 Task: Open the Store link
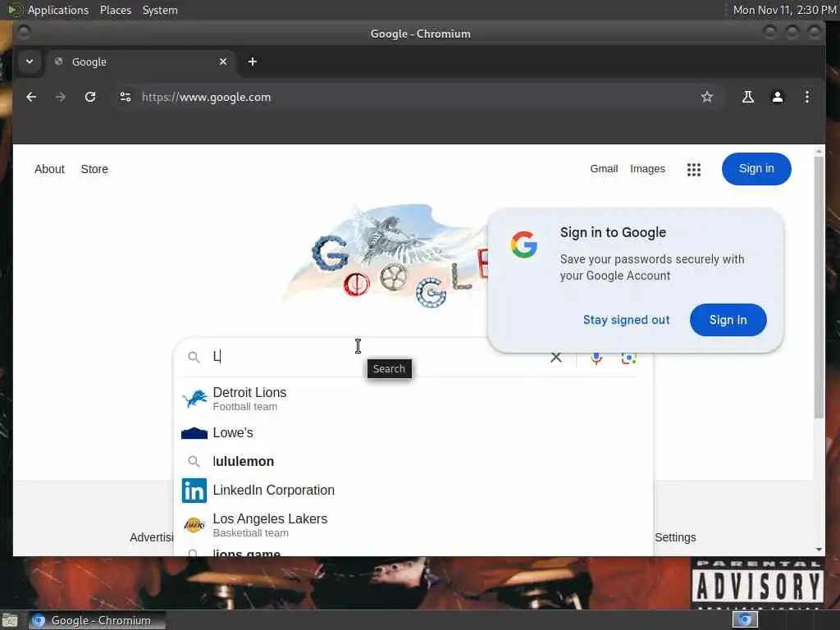[x=94, y=169]
